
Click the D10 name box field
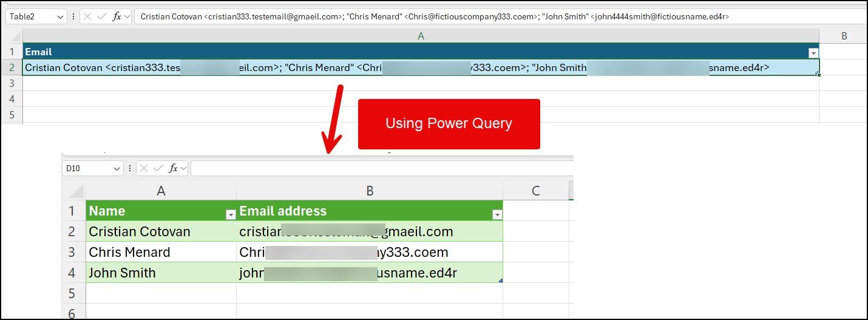coord(87,168)
